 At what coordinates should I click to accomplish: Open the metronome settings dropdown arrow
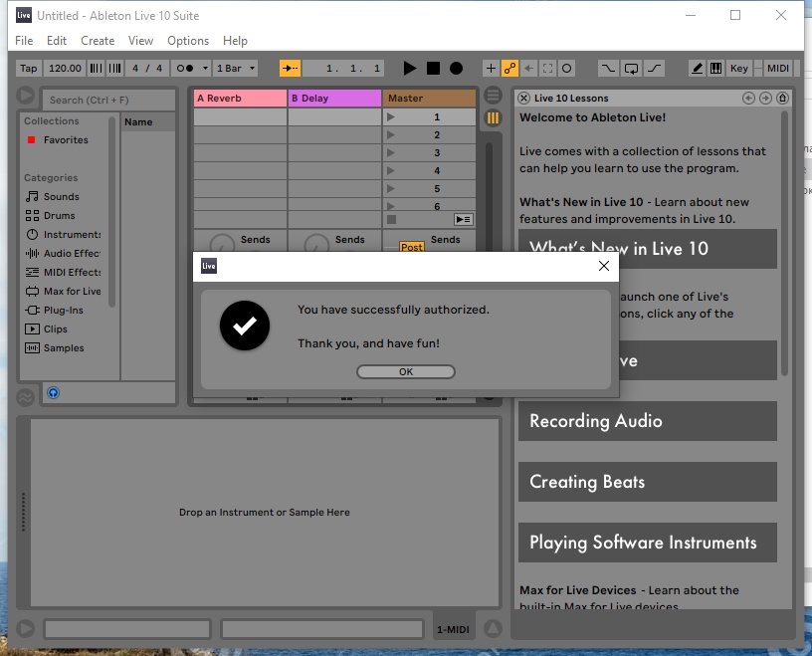coord(205,69)
